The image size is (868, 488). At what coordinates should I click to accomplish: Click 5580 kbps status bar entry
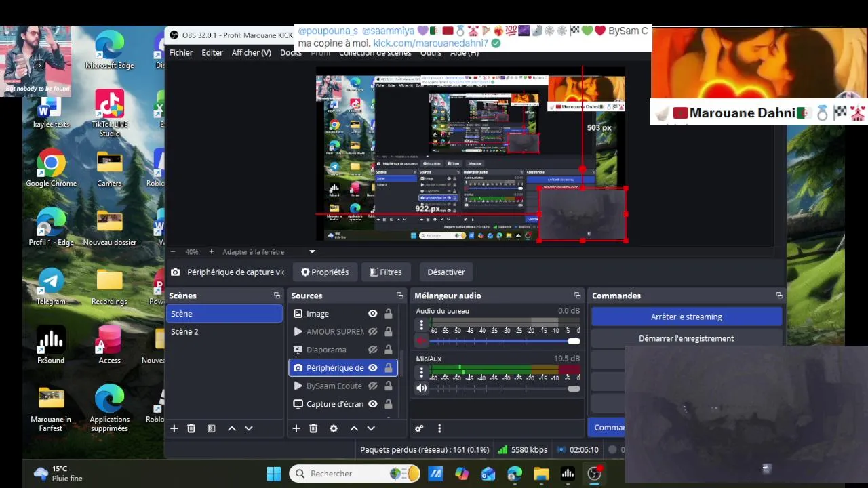coord(523,450)
